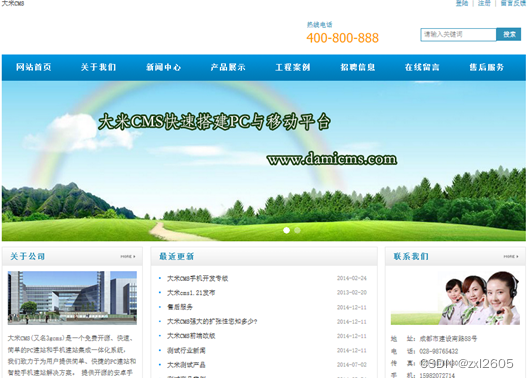Open the 在线留言 navigation item
Image resolution: width=529 pixels, height=378 pixels.
(x=422, y=67)
